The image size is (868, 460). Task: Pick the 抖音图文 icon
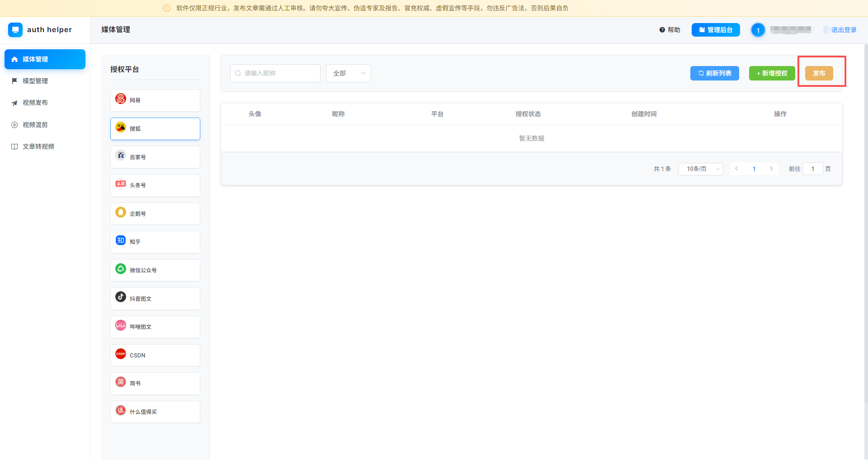click(x=121, y=297)
